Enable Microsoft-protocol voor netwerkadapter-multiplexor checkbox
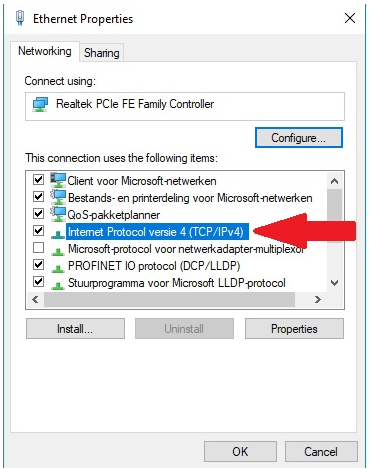Screen dimensions: 369x469 (38, 248)
